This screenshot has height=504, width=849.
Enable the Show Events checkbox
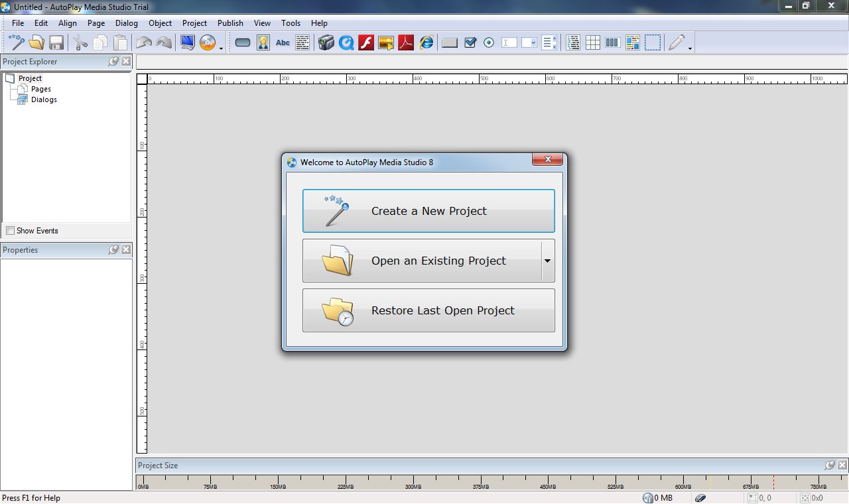(10, 231)
